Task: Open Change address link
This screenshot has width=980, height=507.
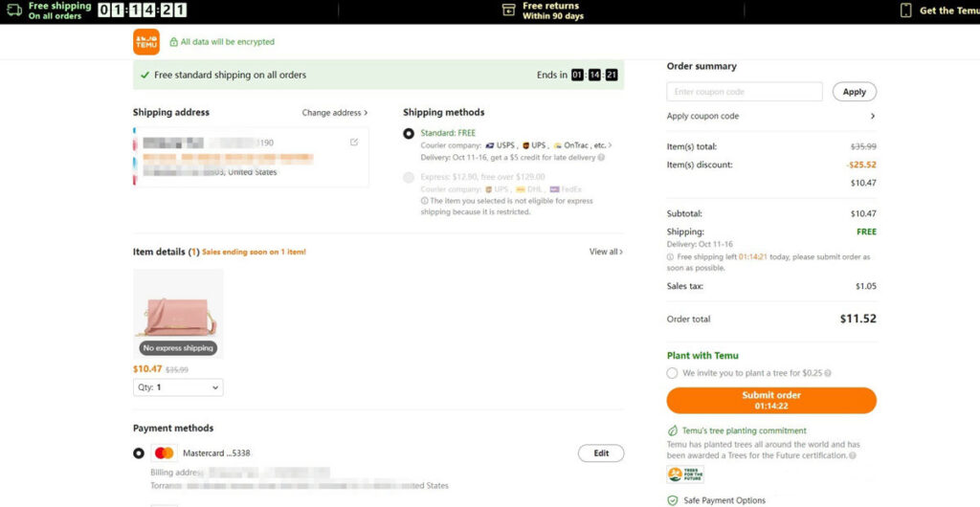Action: pos(334,113)
